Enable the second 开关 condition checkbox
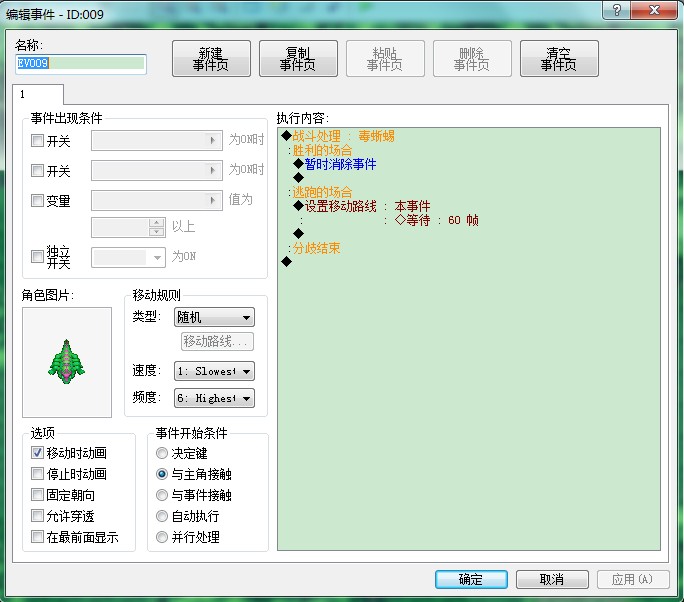 click(x=38, y=170)
